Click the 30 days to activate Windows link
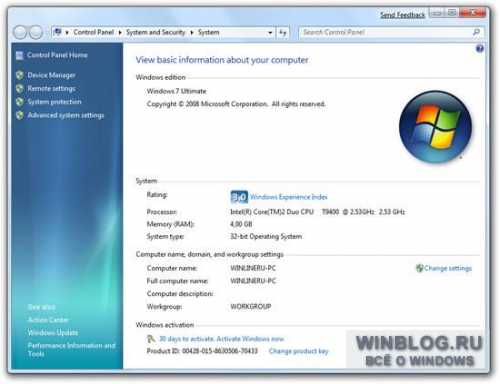This screenshot has height=384, width=500. [221, 339]
